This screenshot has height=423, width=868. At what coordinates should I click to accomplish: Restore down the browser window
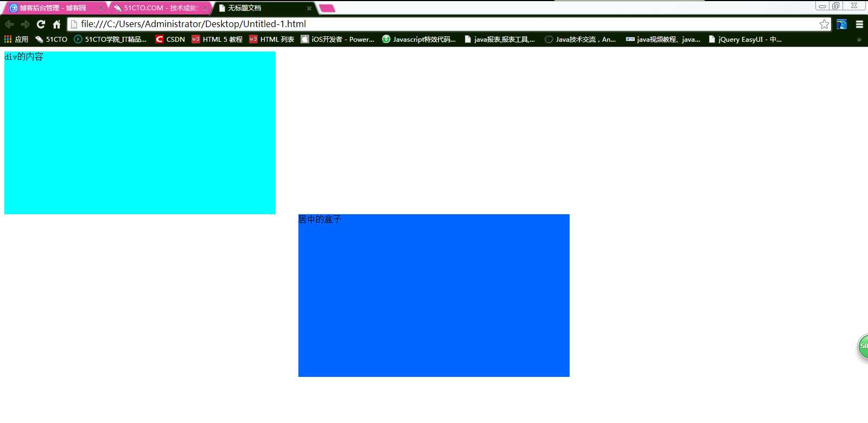pos(836,6)
